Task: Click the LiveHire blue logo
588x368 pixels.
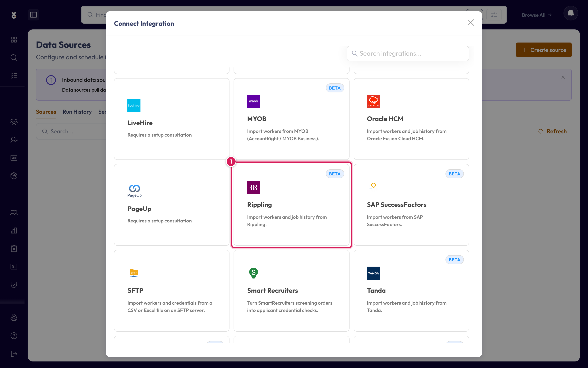Action: tap(134, 105)
